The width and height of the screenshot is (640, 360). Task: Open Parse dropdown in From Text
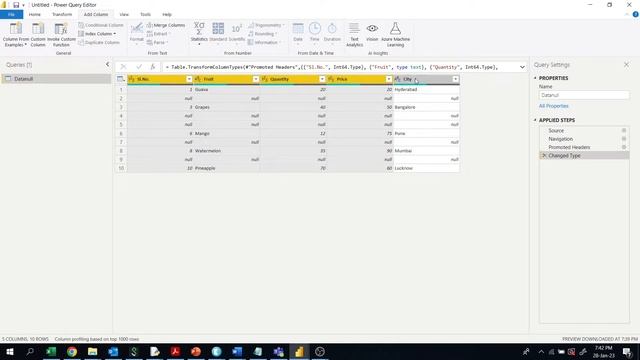coord(158,42)
